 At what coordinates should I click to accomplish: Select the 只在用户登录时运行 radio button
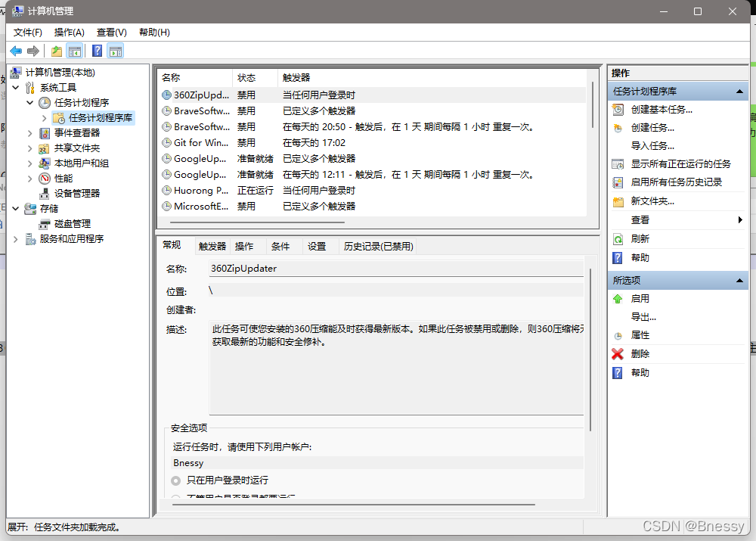click(176, 480)
